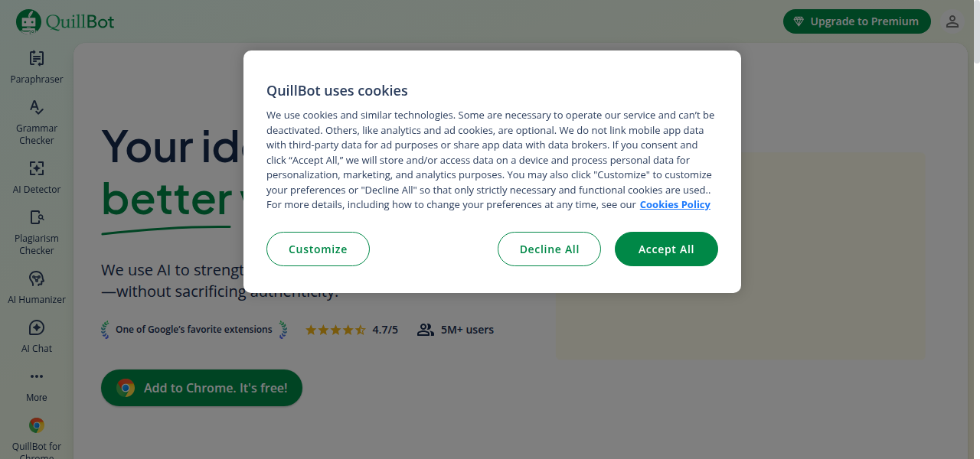Decline all optional cookies
Screen dimensions: 980x459
[549, 249]
